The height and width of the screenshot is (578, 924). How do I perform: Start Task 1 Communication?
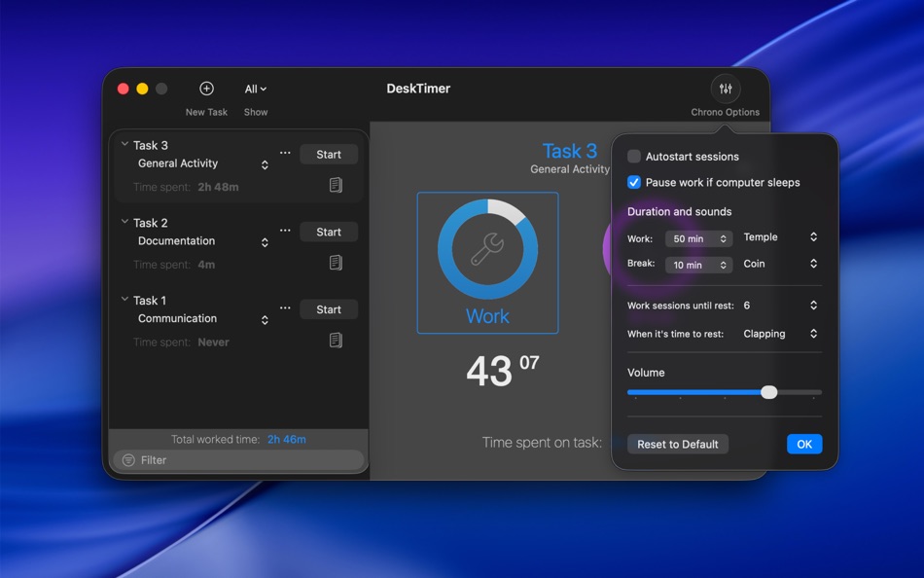(328, 308)
